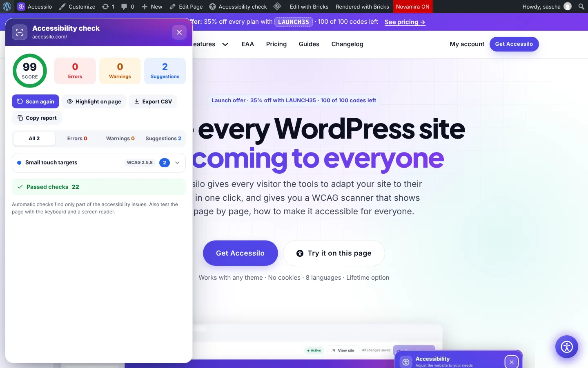Follow the See pricing link
Image resolution: width=588 pixels, height=368 pixels.
[405, 22]
